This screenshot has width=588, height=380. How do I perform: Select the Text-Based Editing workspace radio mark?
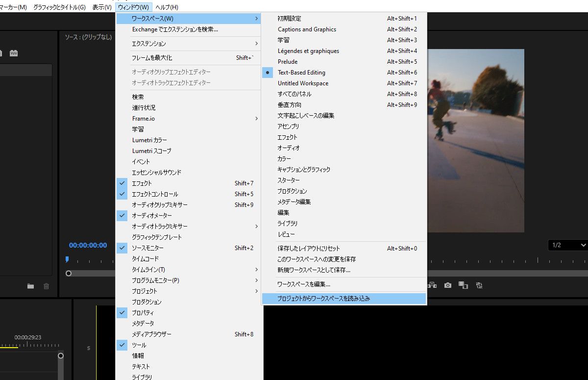pyautogui.click(x=267, y=72)
